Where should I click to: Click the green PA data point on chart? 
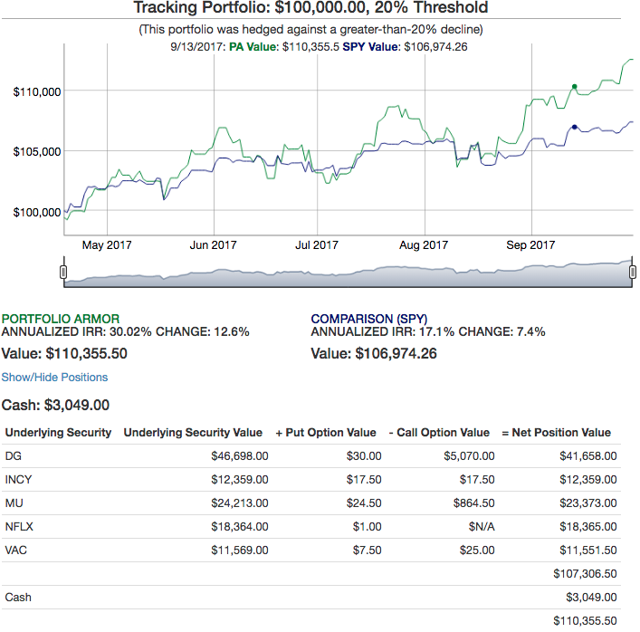574,87
